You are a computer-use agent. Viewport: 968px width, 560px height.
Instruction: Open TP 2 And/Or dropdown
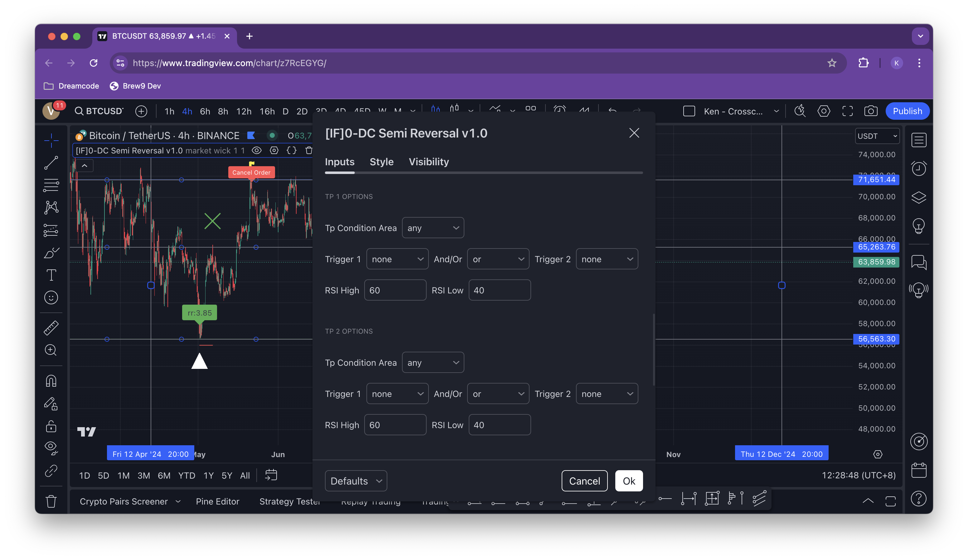tap(498, 394)
